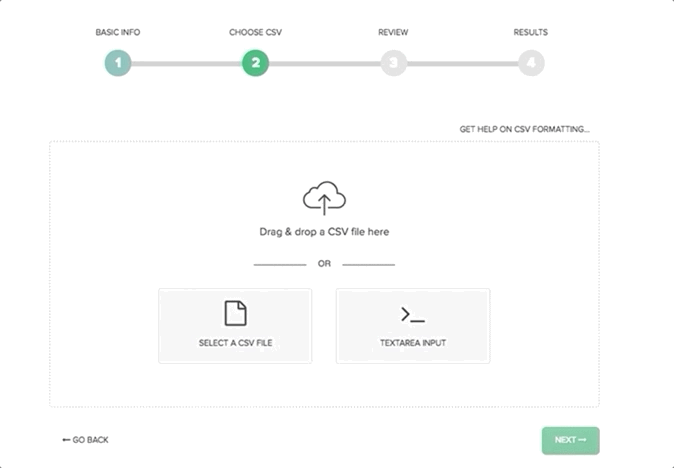This screenshot has width=674, height=468.
Task: Click the cloud upload icon
Action: [324, 199]
